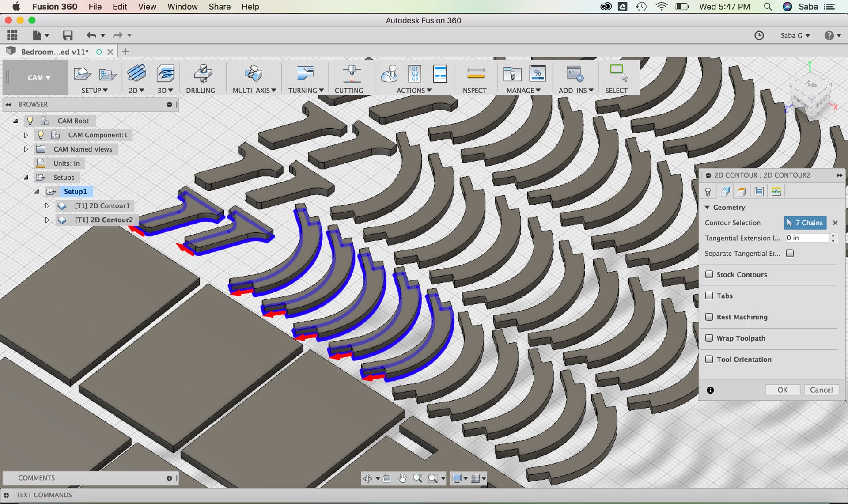848x504 pixels.
Task: Open the CAM workspace dropdown
Action: [x=38, y=77]
